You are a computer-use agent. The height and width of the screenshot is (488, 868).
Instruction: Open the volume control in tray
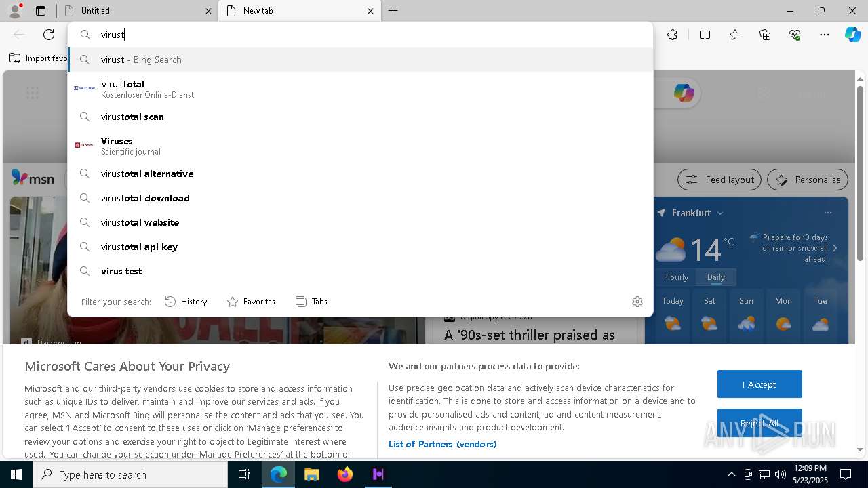[781, 474]
